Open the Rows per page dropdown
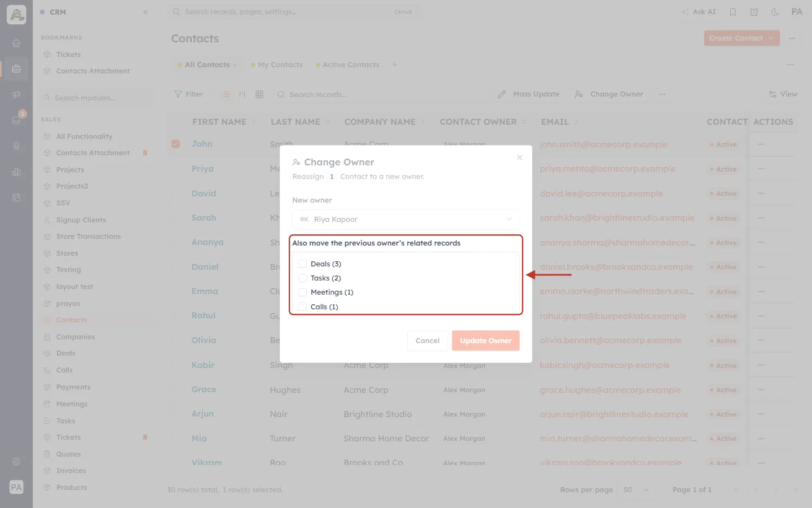Image resolution: width=812 pixels, height=508 pixels. 636,490
